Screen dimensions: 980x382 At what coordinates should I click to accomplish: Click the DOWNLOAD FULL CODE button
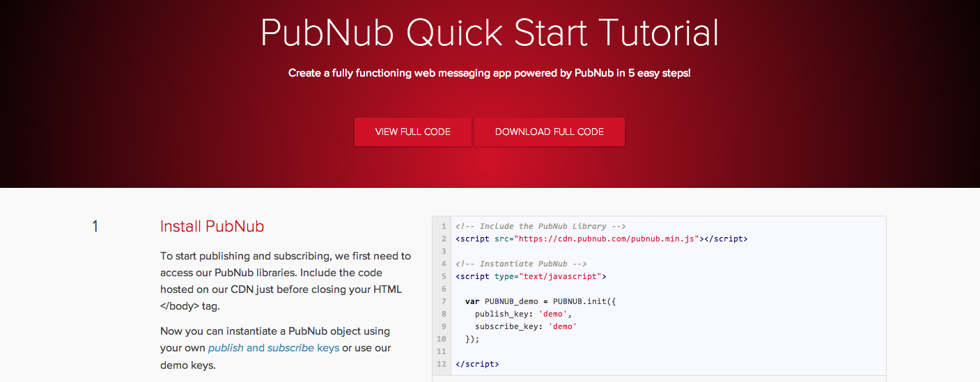coord(550,132)
